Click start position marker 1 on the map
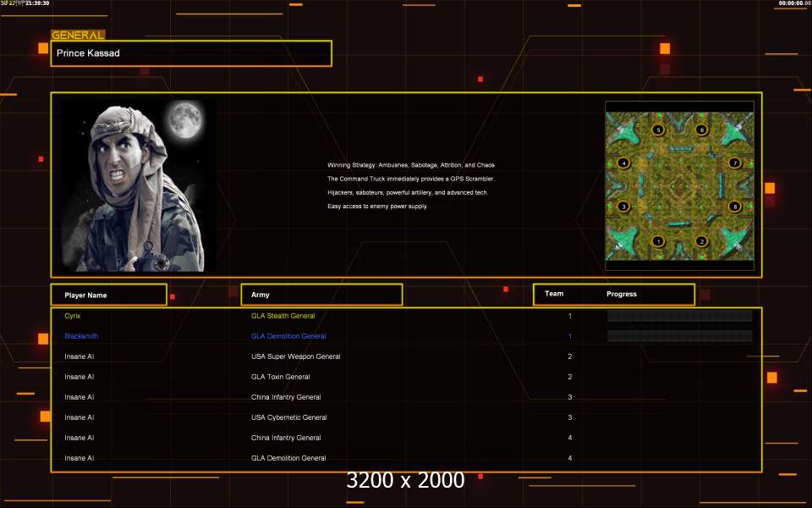Viewport: 812px width, 508px height. 659,241
